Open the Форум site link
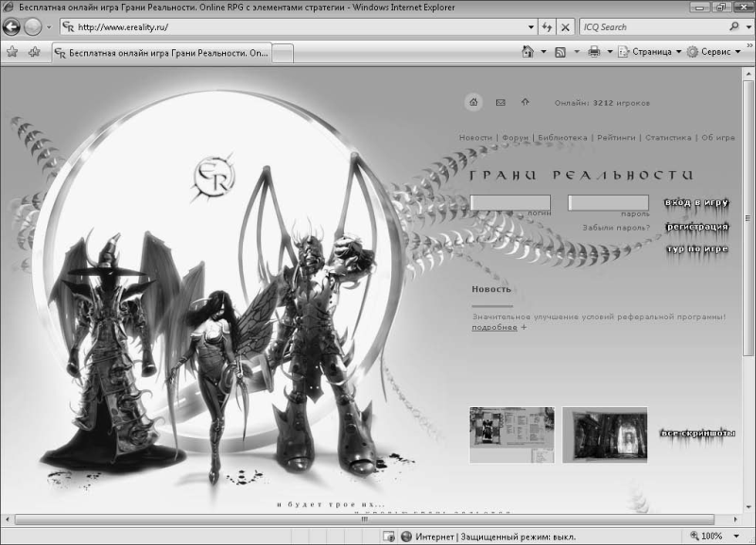756x545 pixels. 515,138
